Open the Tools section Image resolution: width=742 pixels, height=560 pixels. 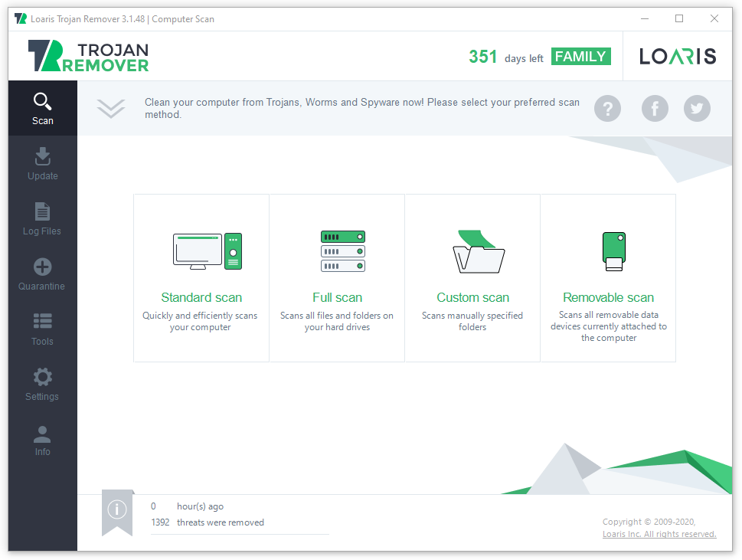42,329
